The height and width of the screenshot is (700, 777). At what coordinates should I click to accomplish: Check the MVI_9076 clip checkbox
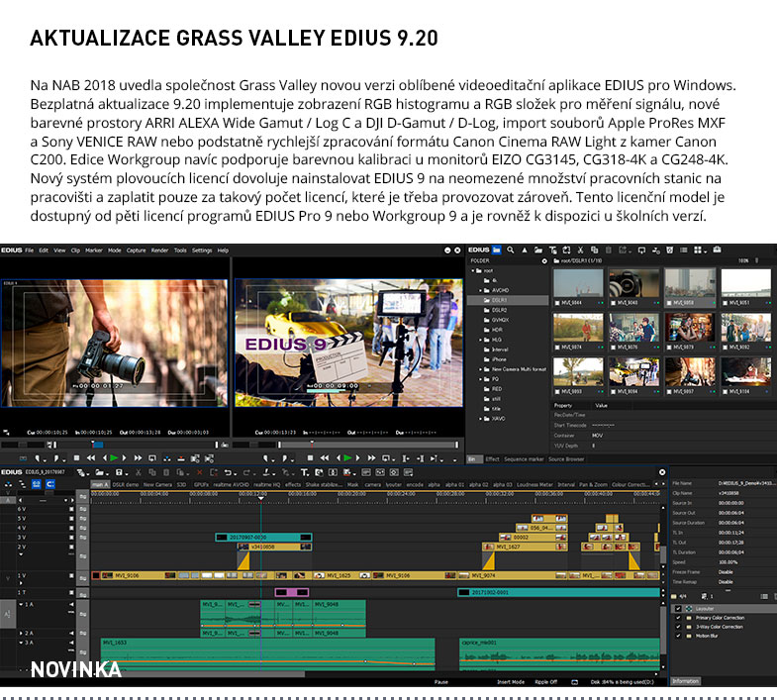(x=613, y=347)
